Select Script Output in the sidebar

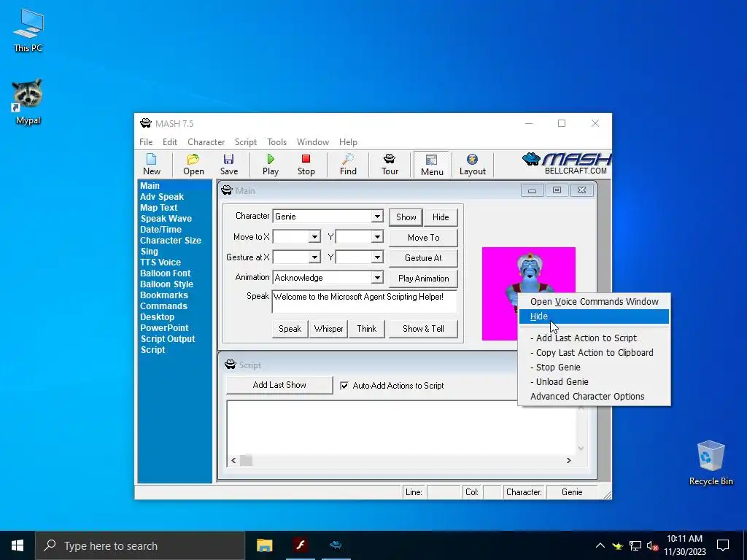168,339
